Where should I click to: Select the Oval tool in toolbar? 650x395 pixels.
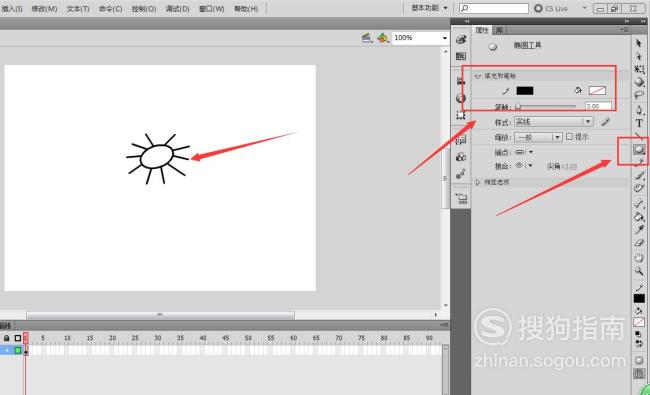tap(639, 150)
